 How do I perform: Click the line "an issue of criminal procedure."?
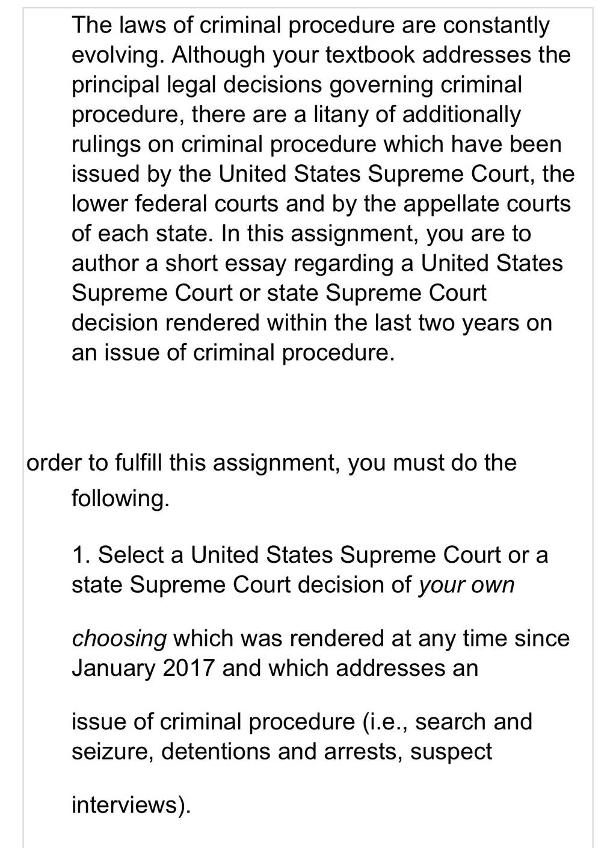click(233, 353)
